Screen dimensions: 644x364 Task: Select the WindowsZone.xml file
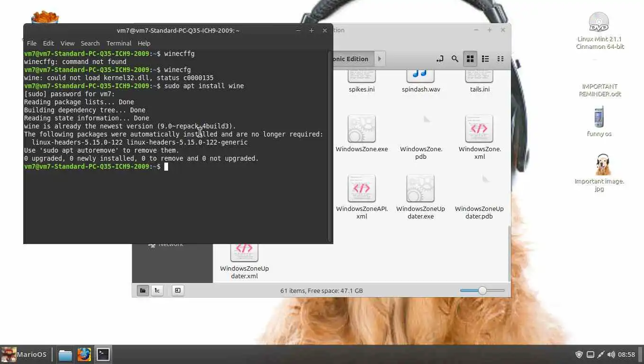point(480,137)
